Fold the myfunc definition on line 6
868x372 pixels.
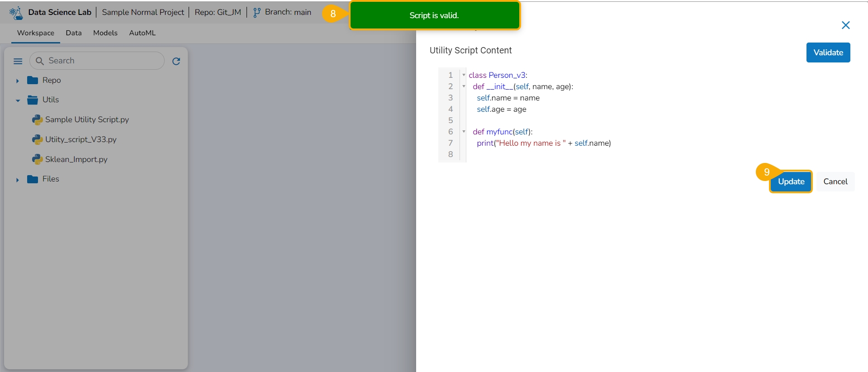464,132
